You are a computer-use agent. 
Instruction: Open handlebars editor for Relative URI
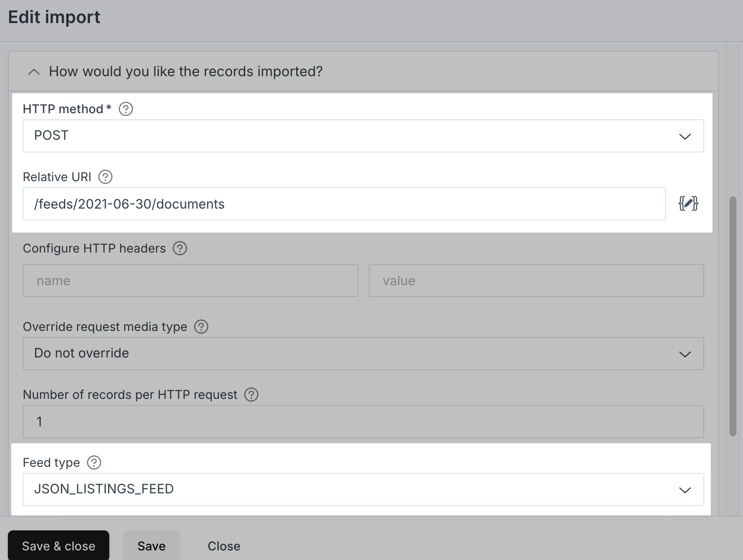tap(688, 203)
